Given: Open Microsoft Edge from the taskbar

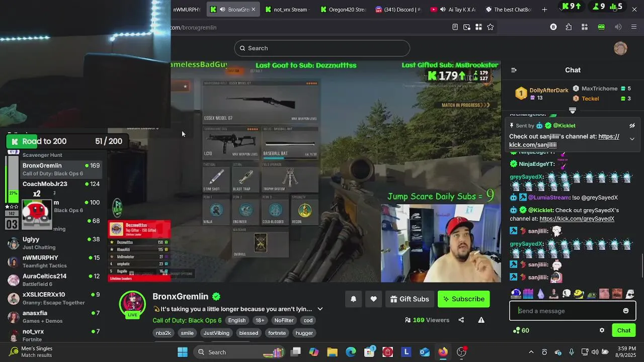Looking at the screenshot, I should (x=351, y=352).
